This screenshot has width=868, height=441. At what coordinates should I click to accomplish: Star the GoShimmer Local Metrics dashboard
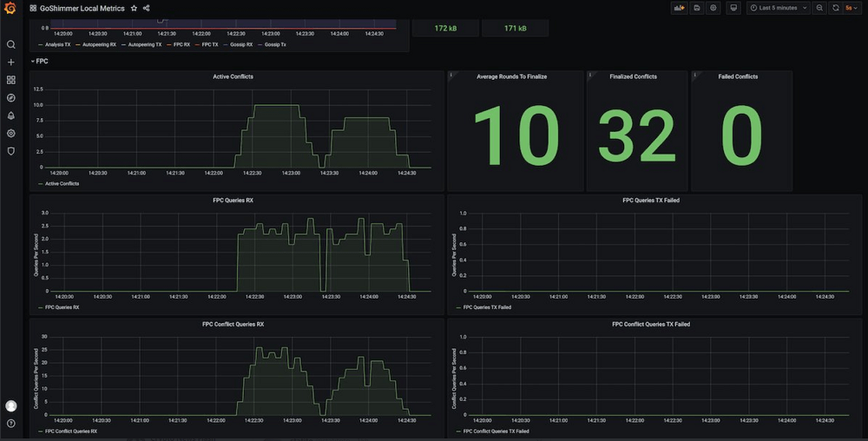(134, 9)
